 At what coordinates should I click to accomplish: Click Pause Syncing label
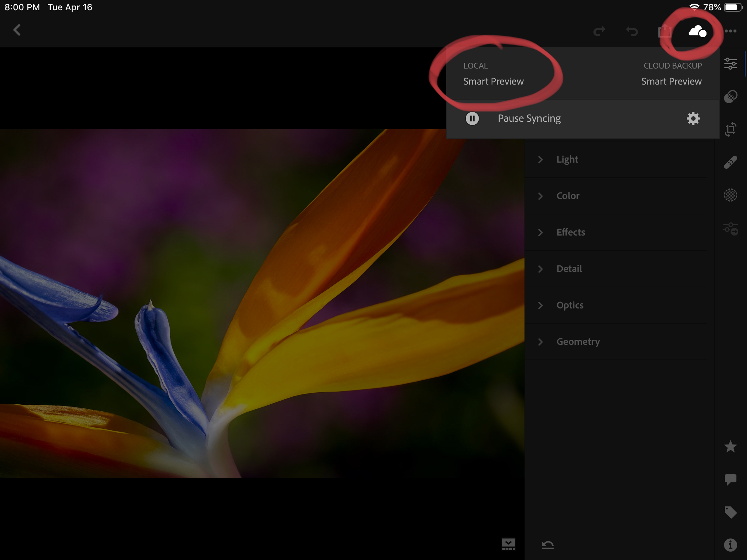tap(529, 119)
